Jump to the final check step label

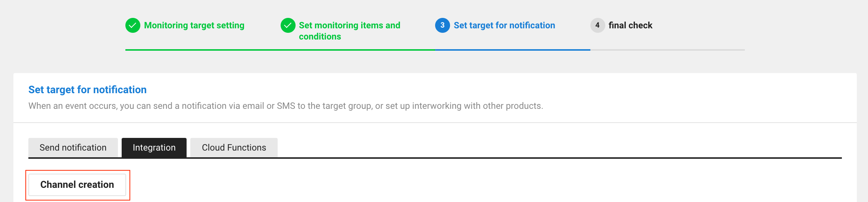tap(630, 25)
